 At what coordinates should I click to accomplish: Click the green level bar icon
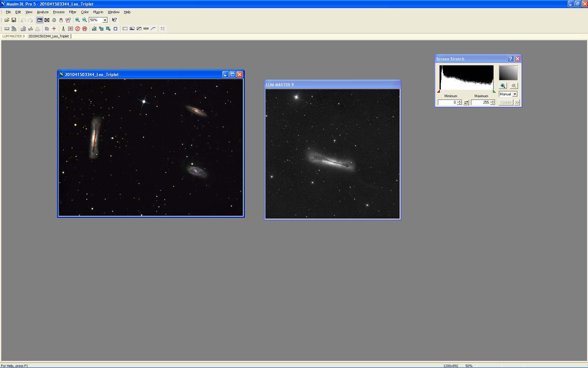click(x=146, y=29)
